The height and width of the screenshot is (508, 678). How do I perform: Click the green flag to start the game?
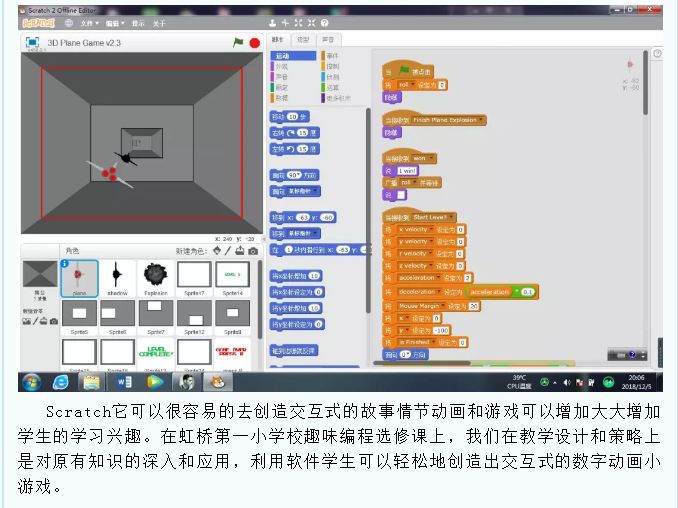click(238, 43)
